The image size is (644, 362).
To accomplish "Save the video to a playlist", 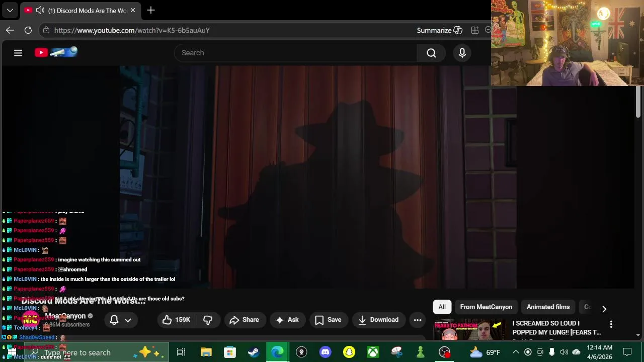I will 328,320.
